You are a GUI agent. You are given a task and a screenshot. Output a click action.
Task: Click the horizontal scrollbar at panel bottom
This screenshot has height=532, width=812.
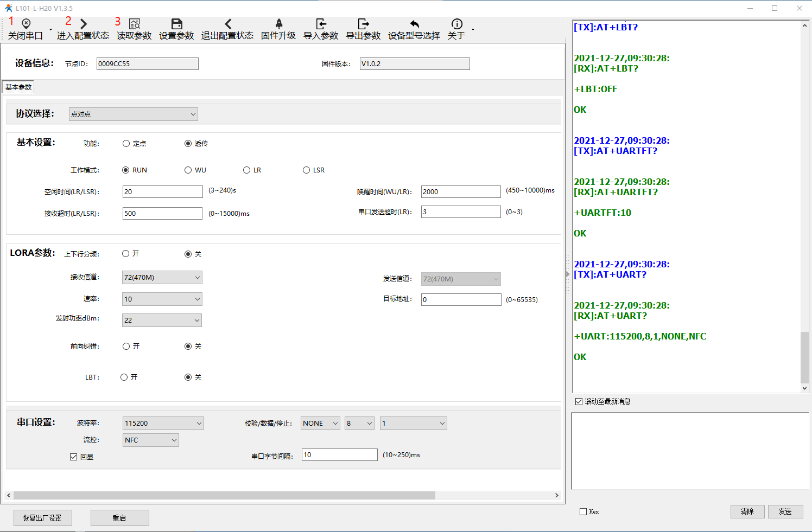(x=224, y=495)
